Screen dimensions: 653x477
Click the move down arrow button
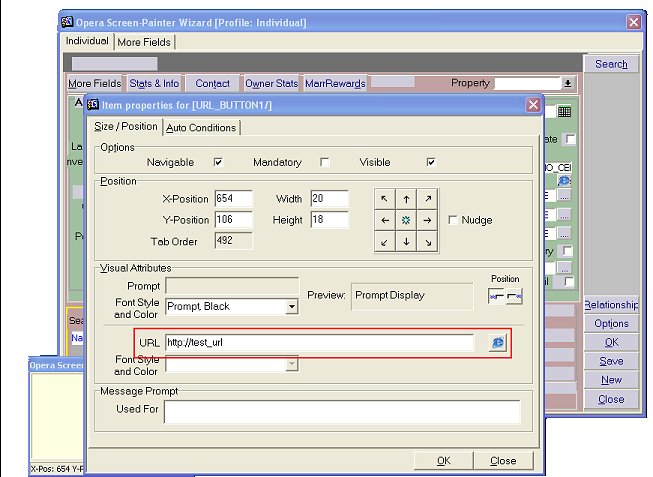pyautogui.click(x=406, y=241)
